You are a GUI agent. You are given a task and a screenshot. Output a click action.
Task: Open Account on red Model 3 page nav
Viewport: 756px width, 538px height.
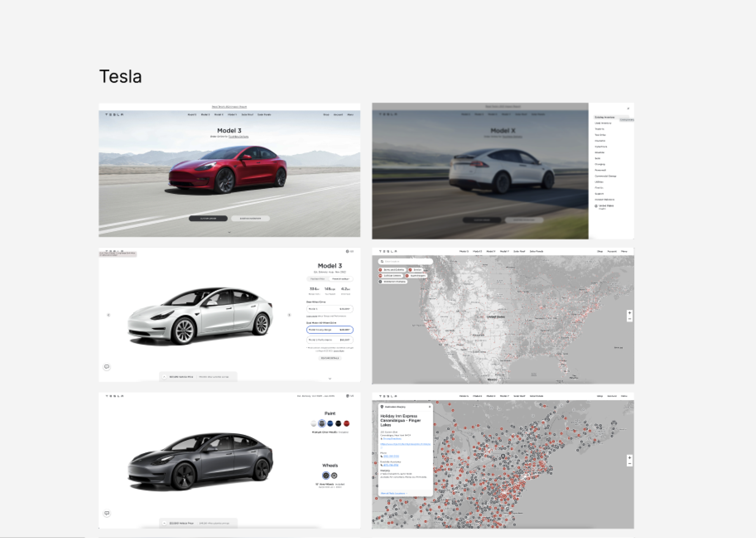338,115
